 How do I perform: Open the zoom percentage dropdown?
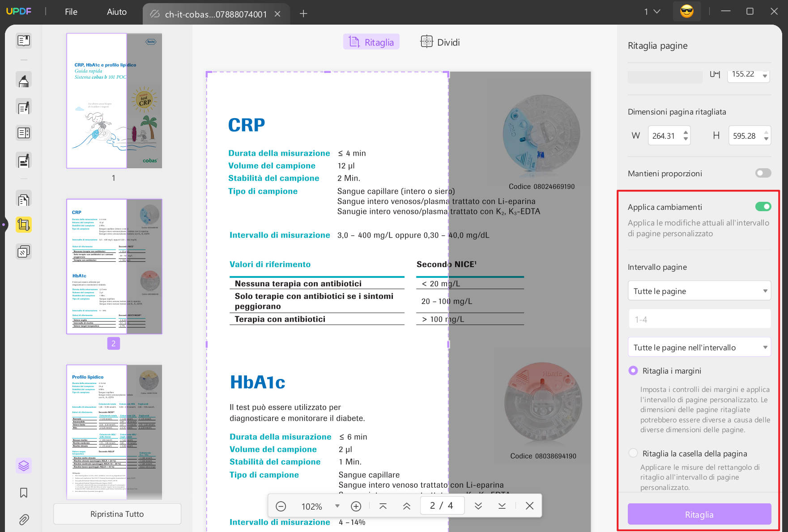click(337, 506)
